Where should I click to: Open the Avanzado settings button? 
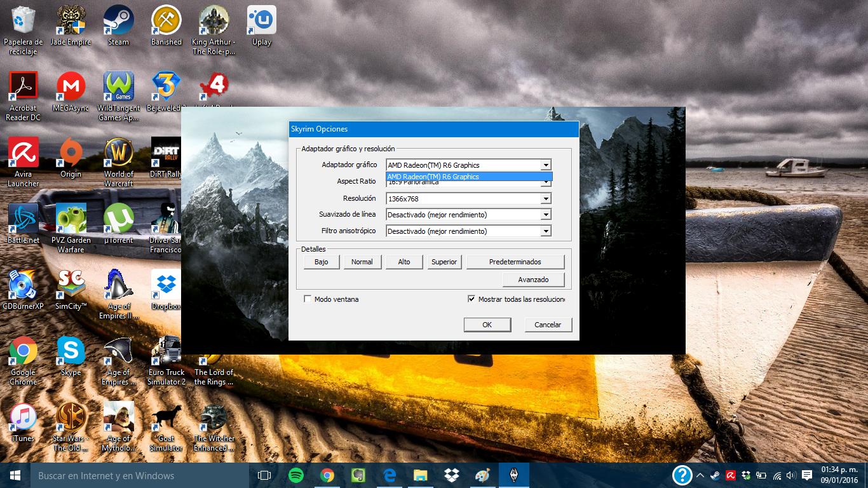(533, 280)
